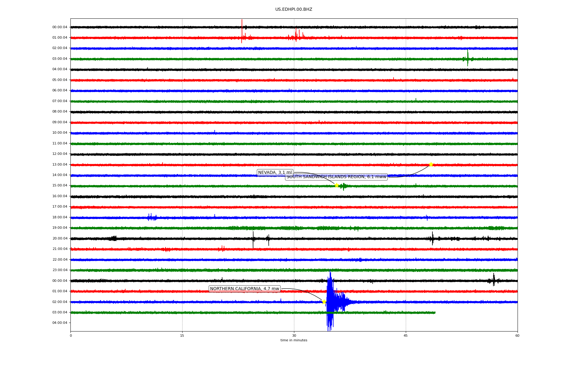The width and height of the screenshot is (588, 368).
Task: Click the 16:00:04 time label
Action: [x=60, y=196]
